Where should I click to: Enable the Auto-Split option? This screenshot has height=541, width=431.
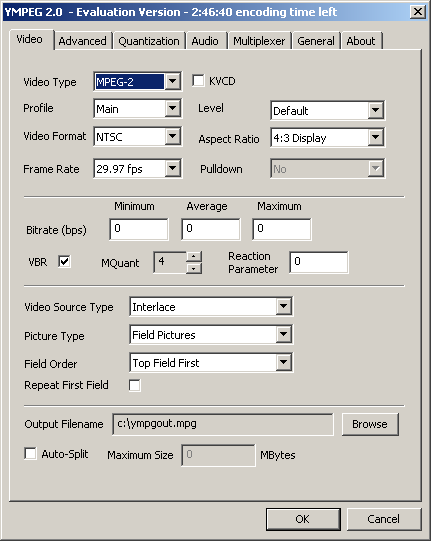(x=30, y=453)
